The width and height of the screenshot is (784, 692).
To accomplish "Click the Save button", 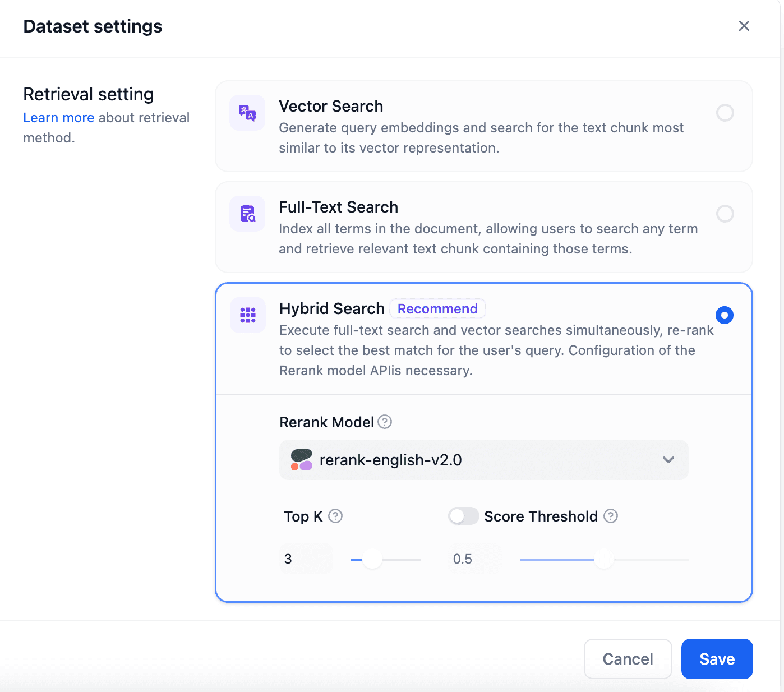I will [717, 659].
